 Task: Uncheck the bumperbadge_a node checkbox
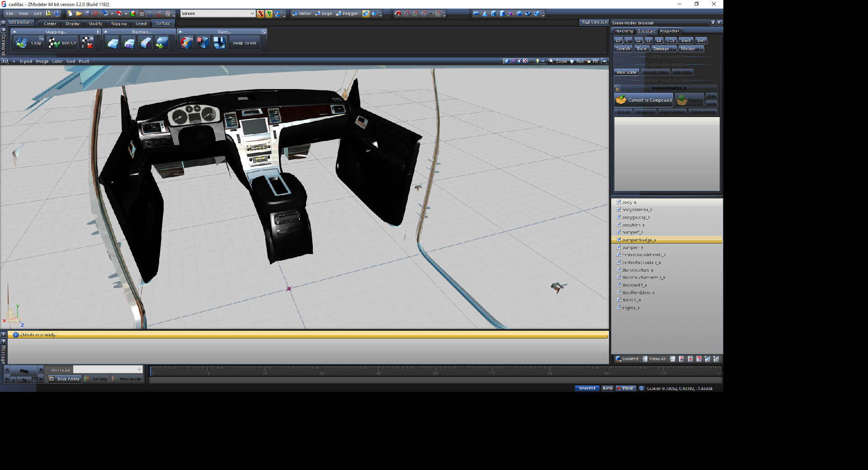point(619,240)
